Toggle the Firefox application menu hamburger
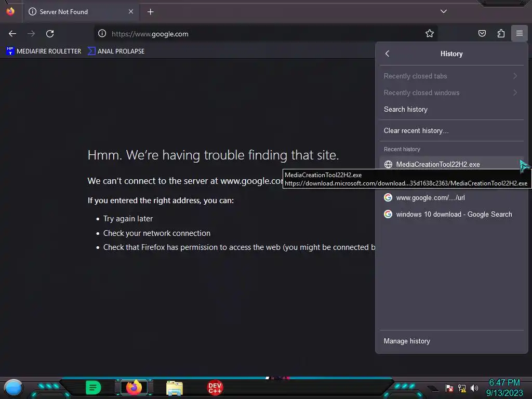This screenshot has width=532, height=399. click(520, 33)
